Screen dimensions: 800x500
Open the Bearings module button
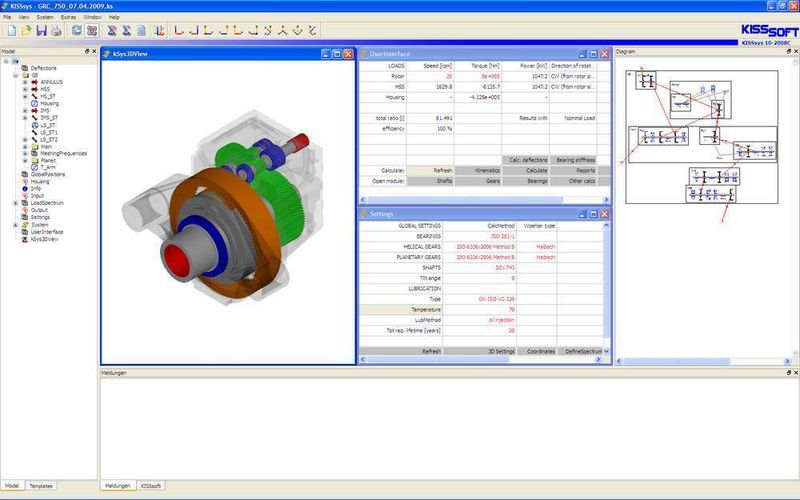[x=526, y=181]
